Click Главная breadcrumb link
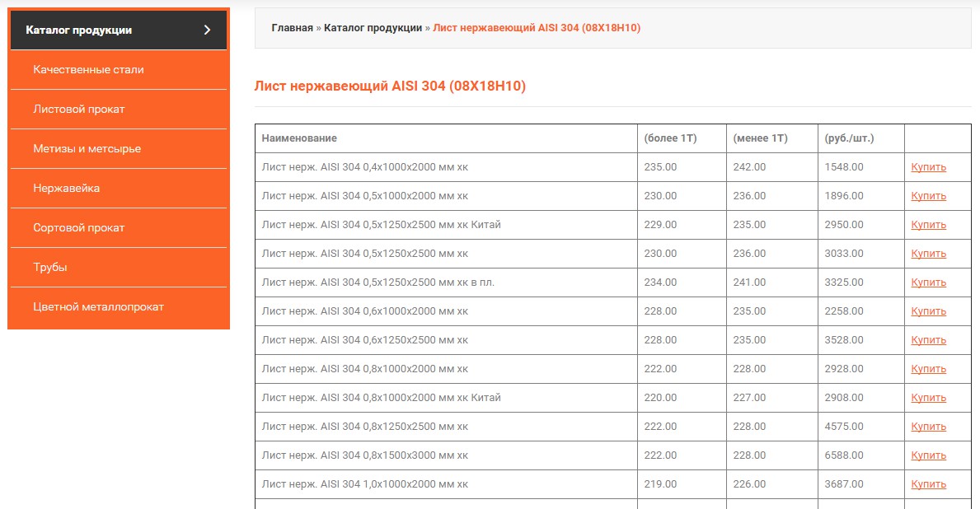Viewport: 980px width, 509px height. pos(292,28)
